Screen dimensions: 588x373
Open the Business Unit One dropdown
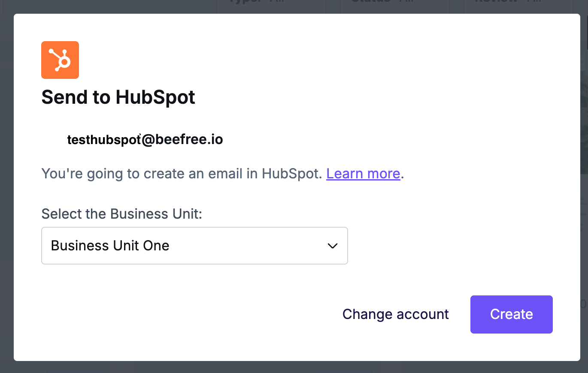194,246
